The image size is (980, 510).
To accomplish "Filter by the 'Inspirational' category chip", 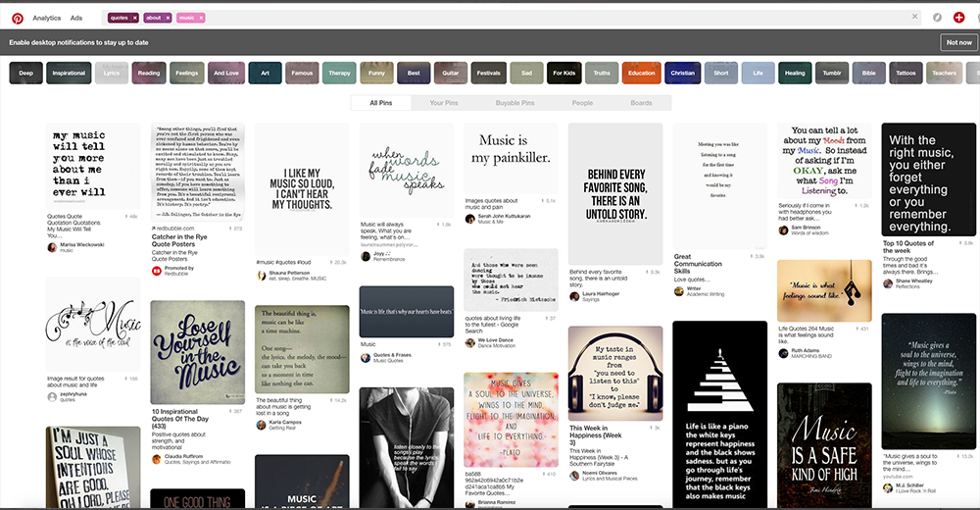I will [x=69, y=73].
